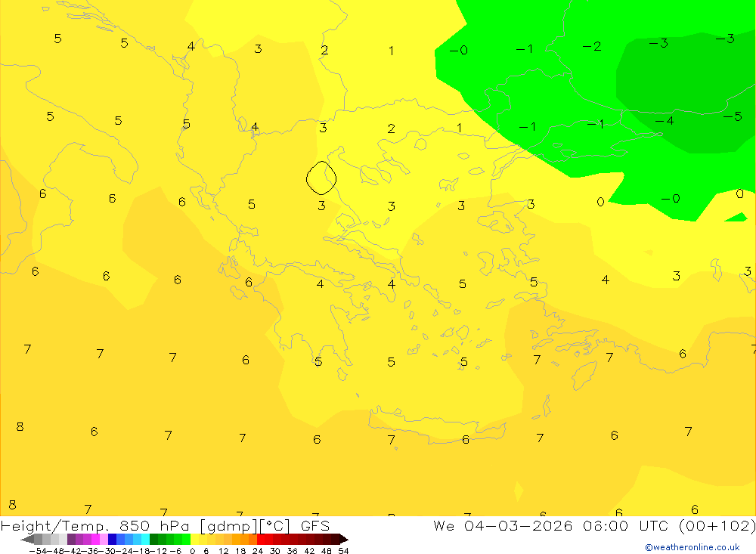Pick the dark purple segment of color scale
This screenshot has height=554, width=756.
[x=71, y=539]
